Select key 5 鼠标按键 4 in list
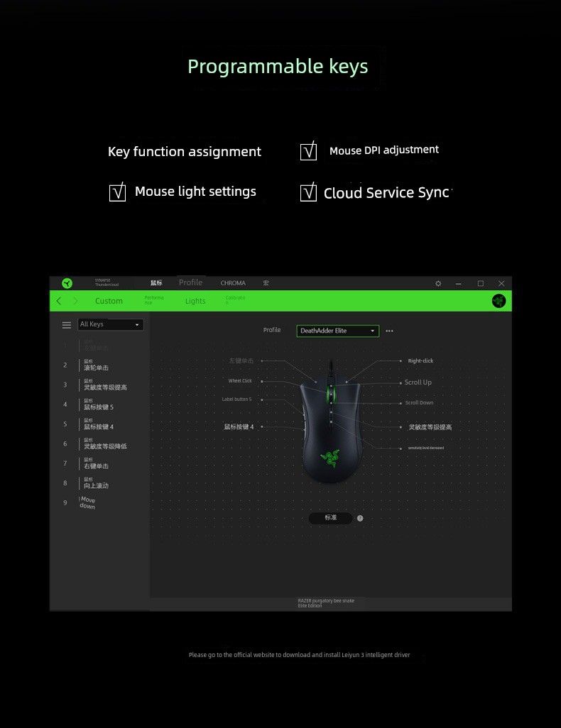This screenshot has width=561, height=728. point(97,424)
